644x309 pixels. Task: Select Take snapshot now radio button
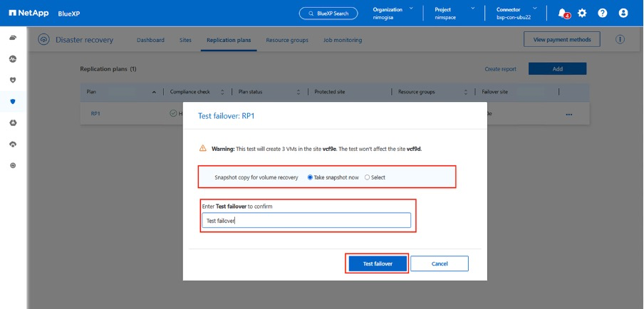pyautogui.click(x=310, y=177)
